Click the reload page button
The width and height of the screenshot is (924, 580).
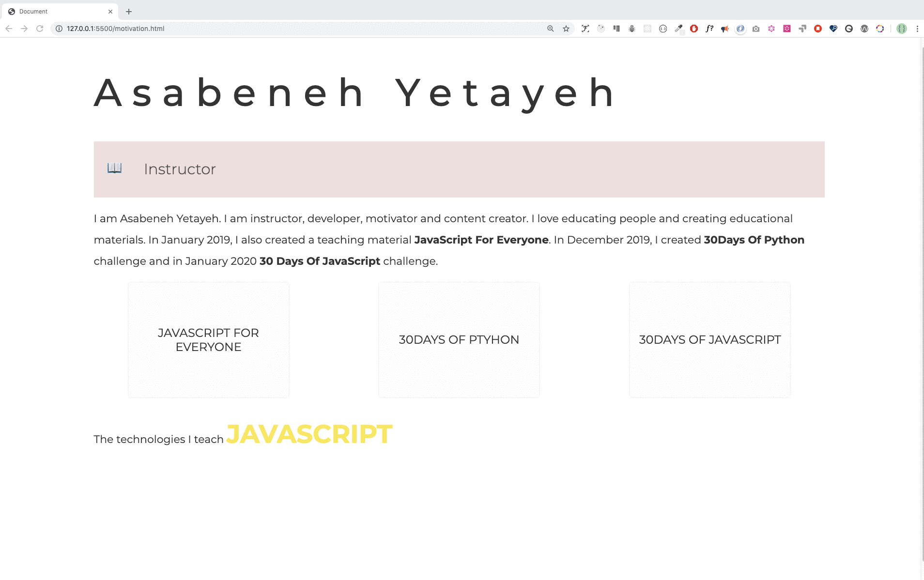(40, 29)
